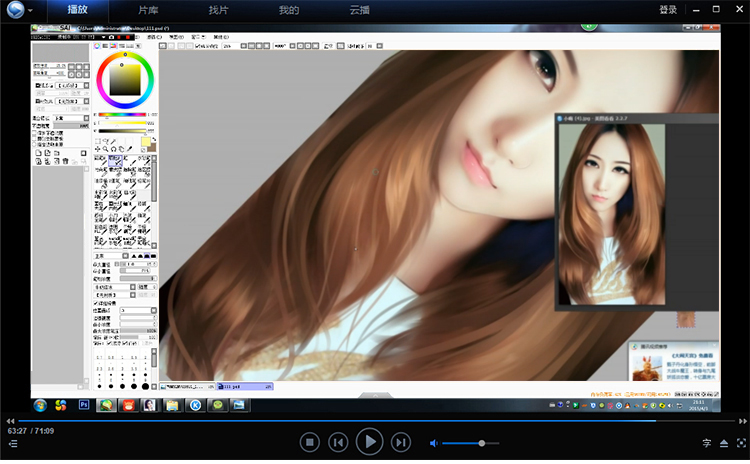This screenshot has height=464, width=750.
Task: Create a new linework layer
Action: (47, 153)
